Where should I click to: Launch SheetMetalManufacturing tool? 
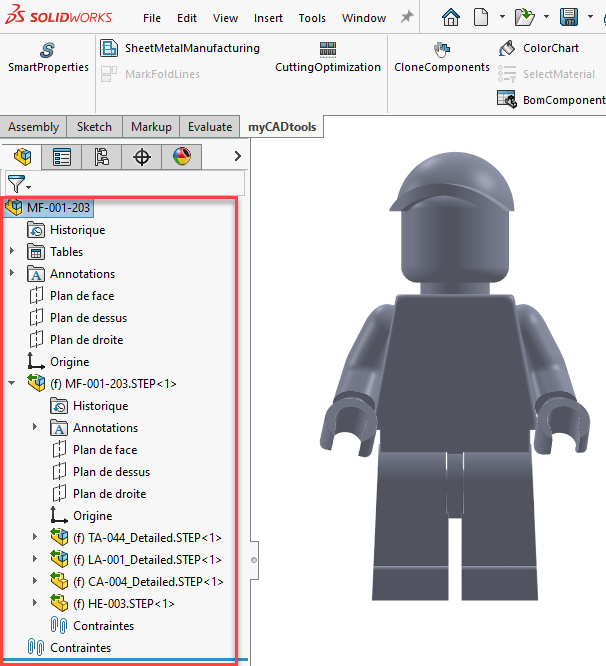click(180, 48)
